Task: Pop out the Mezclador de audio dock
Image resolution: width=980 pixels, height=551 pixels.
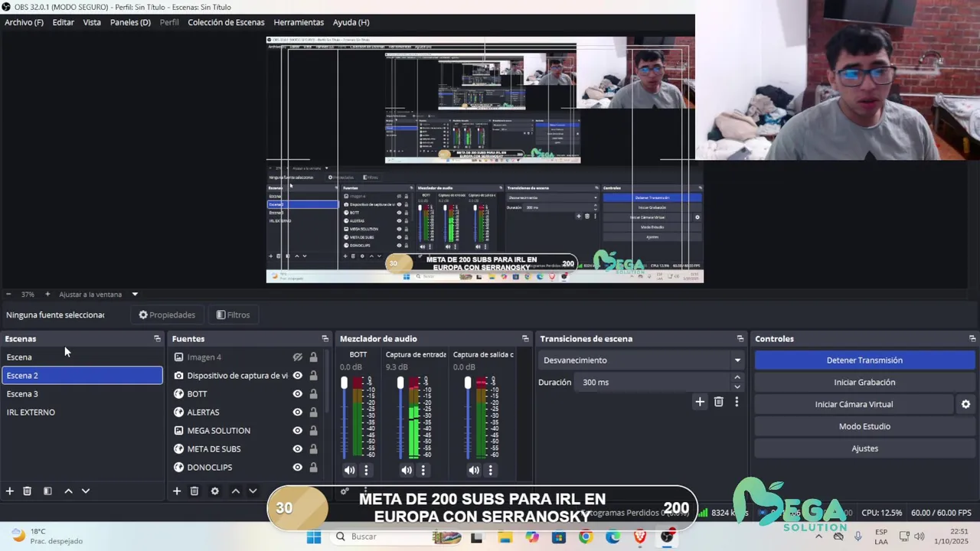Action: coord(525,338)
